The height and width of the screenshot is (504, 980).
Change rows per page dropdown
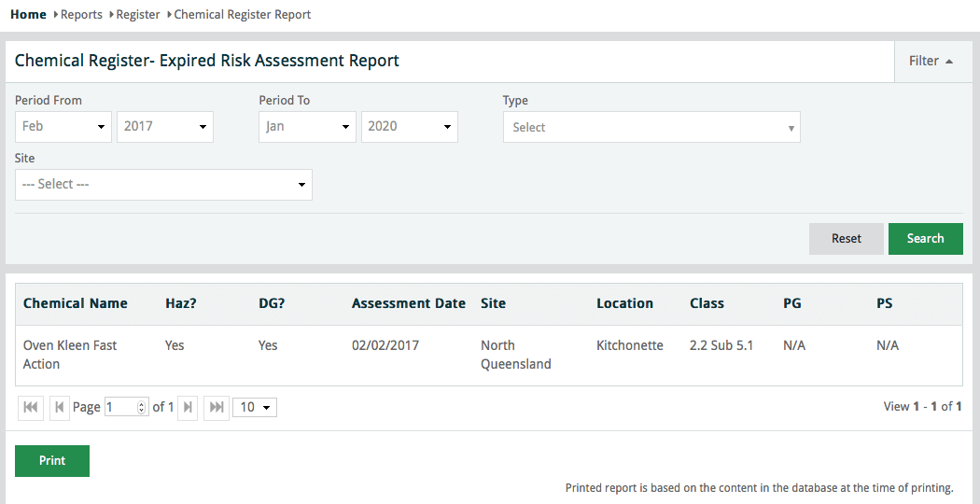[x=255, y=408]
